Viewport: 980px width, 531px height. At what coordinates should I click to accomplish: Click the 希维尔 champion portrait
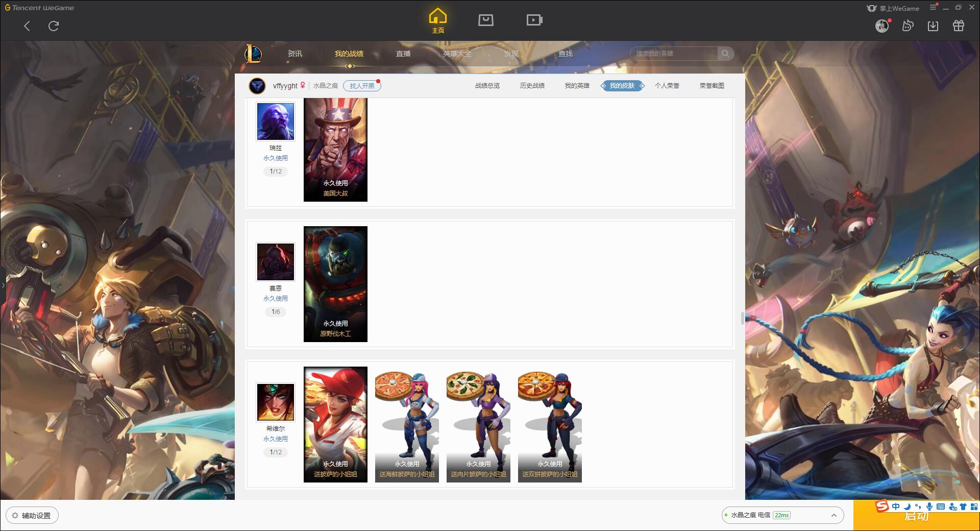click(x=276, y=402)
